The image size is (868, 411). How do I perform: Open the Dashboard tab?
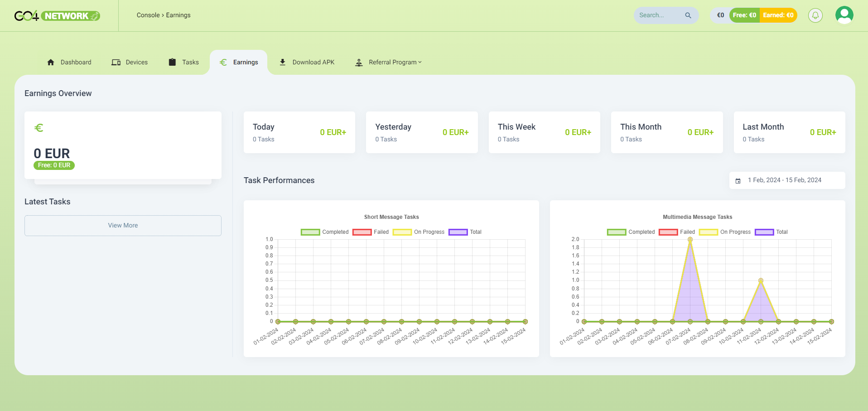click(69, 62)
